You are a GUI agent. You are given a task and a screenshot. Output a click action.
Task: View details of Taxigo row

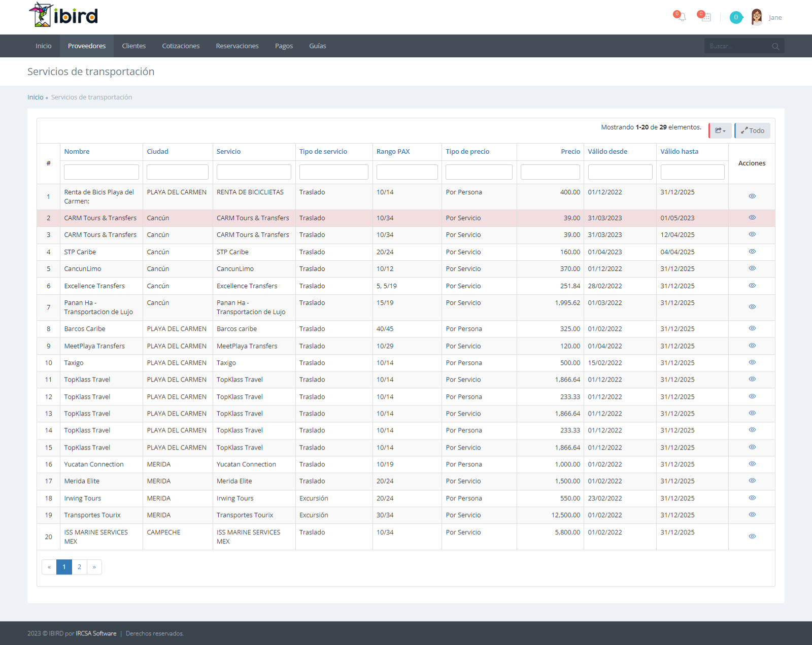(752, 362)
